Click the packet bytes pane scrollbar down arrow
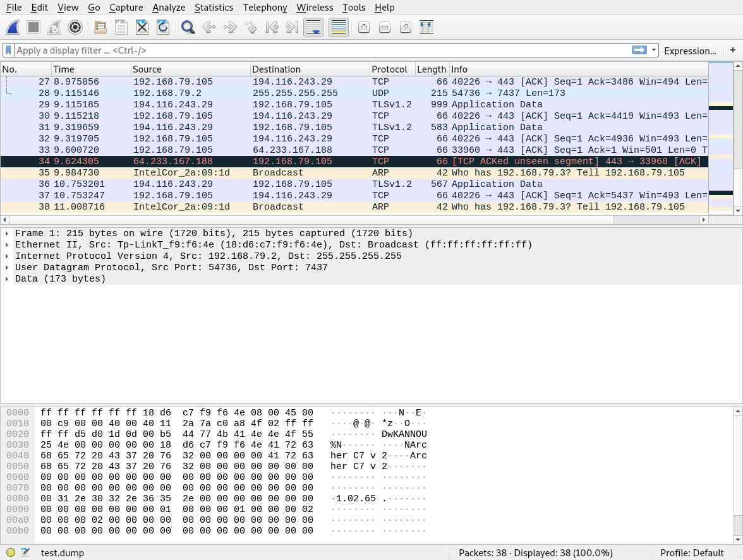Image resolution: width=743 pixels, height=560 pixels. tap(738, 540)
